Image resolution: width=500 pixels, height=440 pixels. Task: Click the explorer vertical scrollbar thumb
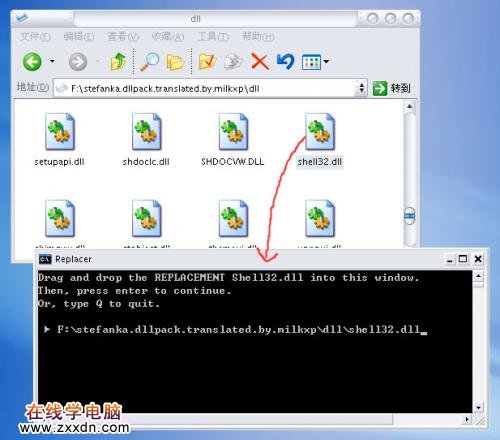coord(410,216)
